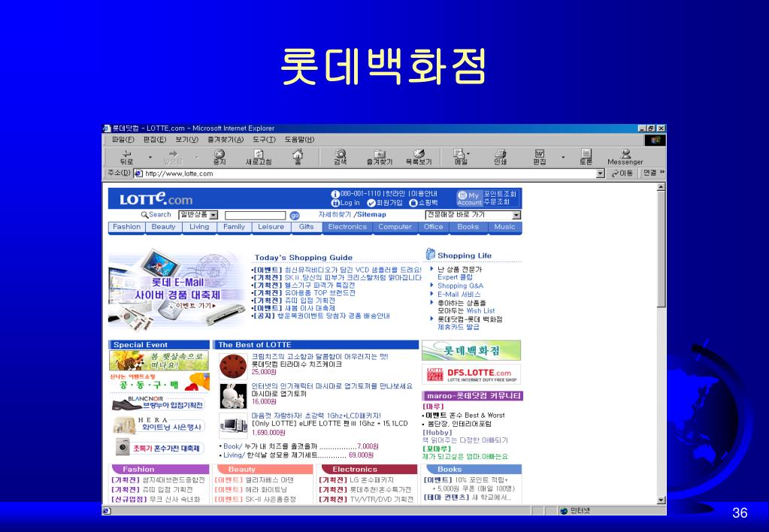This screenshot has width=769, height=532.
Task: Click the vertical scrollbar up arrow
Action: click(661, 187)
